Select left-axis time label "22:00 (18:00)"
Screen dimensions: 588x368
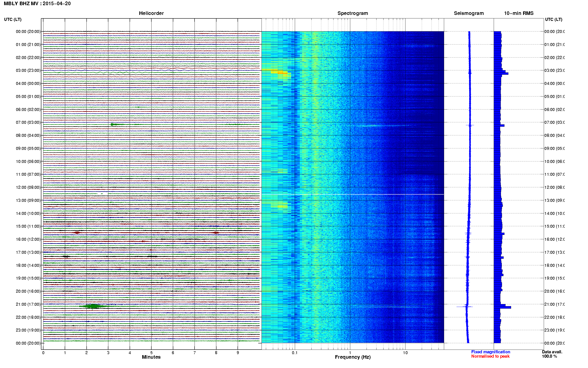click(28, 317)
